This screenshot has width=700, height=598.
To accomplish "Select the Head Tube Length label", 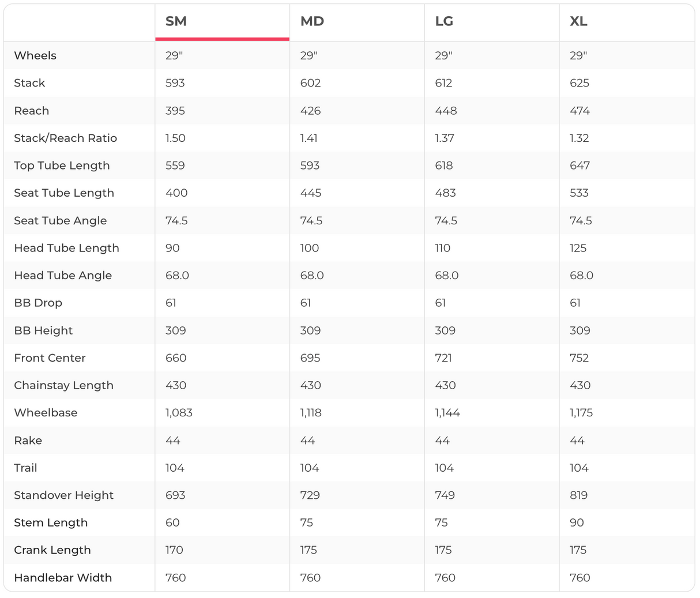I will tap(66, 249).
